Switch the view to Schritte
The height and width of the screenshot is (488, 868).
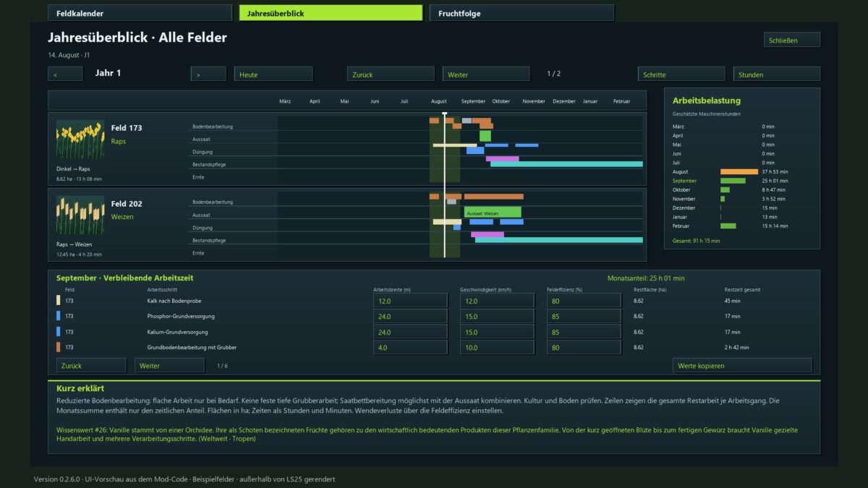tap(681, 74)
